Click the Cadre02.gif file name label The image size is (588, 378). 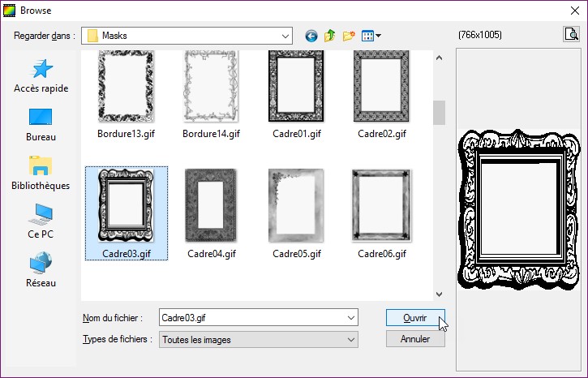pyautogui.click(x=382, y=134)
